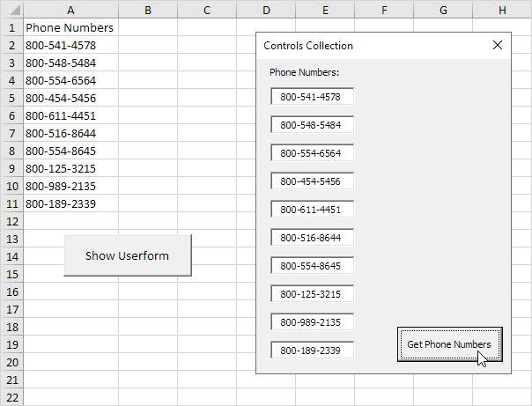Select column H header
The image size is (532, 406).
[502, 10]
